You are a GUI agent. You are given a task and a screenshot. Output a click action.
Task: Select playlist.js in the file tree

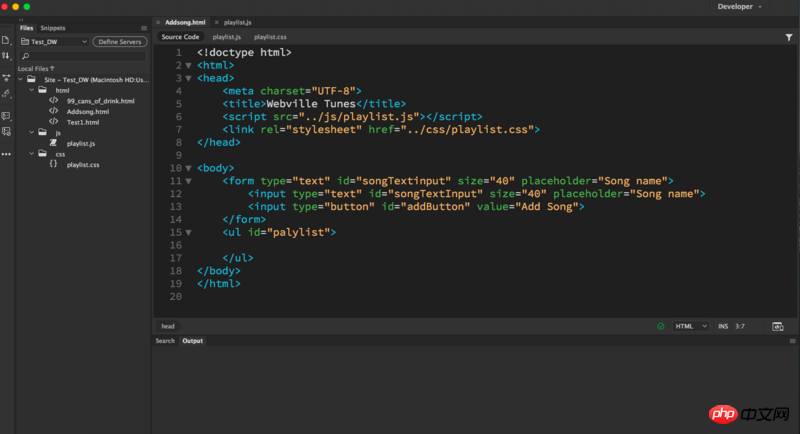tap(81, 144)
